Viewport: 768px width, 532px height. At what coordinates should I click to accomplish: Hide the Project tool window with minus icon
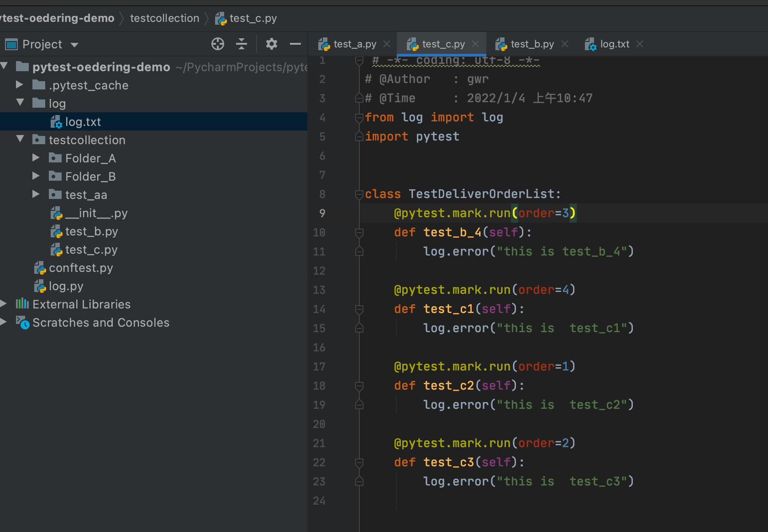pyautogui.click(x=295, y=44)
